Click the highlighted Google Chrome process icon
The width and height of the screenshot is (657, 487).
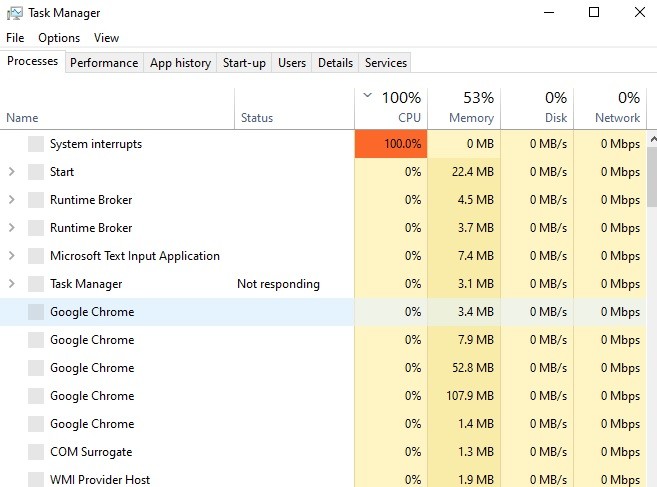click(x=36, y=312)
